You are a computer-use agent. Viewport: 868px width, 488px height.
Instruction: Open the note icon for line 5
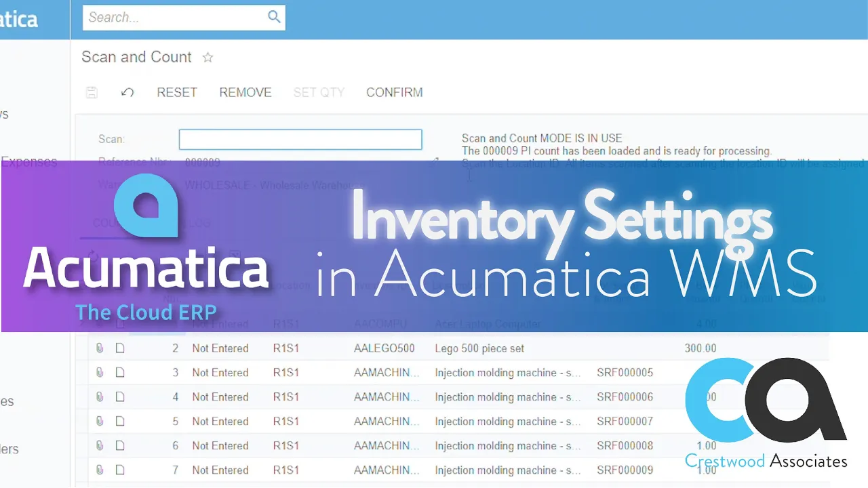120,422
